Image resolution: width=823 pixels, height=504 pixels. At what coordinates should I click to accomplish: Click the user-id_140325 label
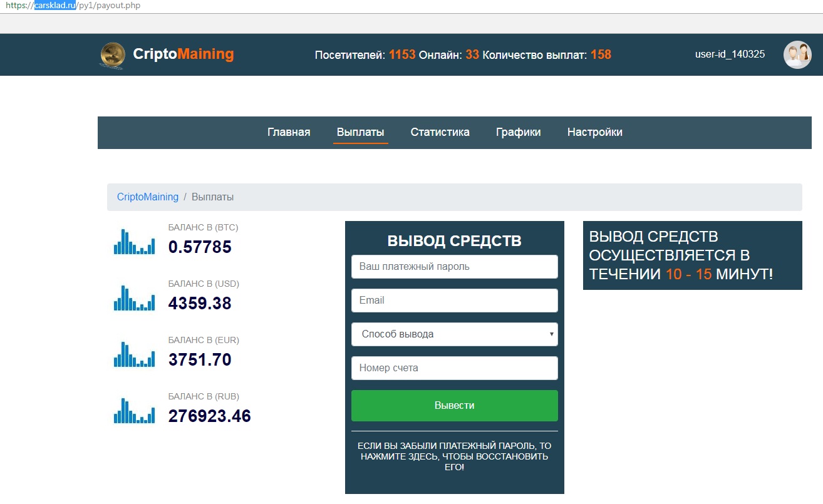point(730,54)
